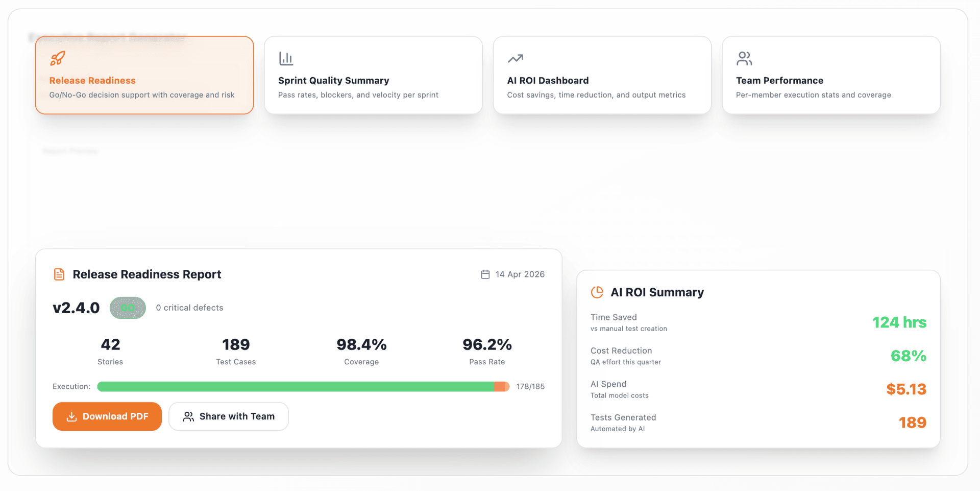Select the Team Performance report card
This screenshot has width=980, height=491.
[830, 75]
